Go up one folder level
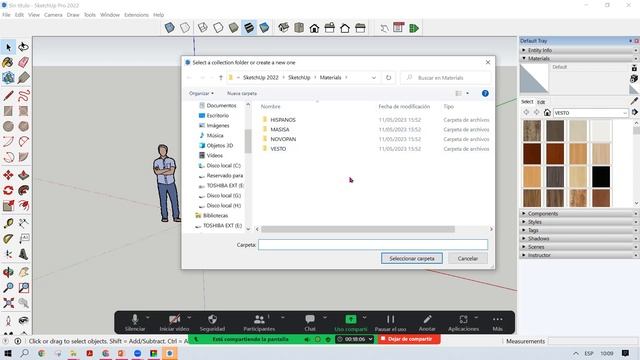640x360 pixels. coord(221,78)
